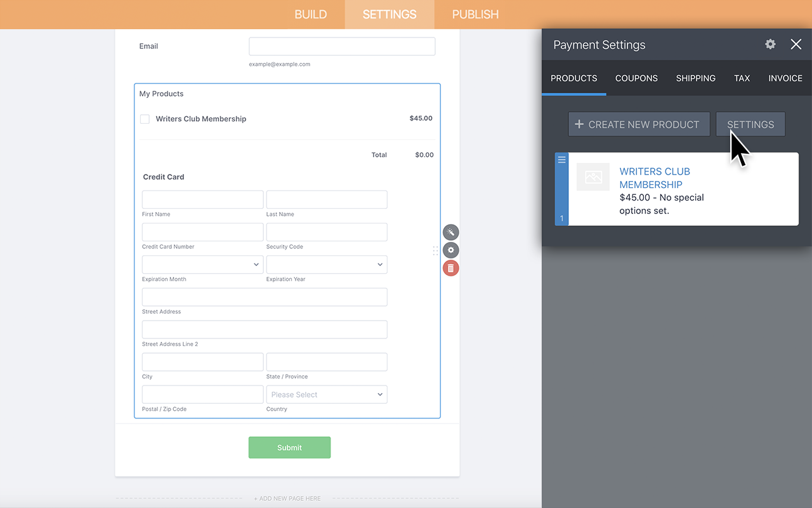Open the Expiration Year dropdown
The height and width of the screenshot is (508, 812).
pyautogui.click(x=326, y=264)
